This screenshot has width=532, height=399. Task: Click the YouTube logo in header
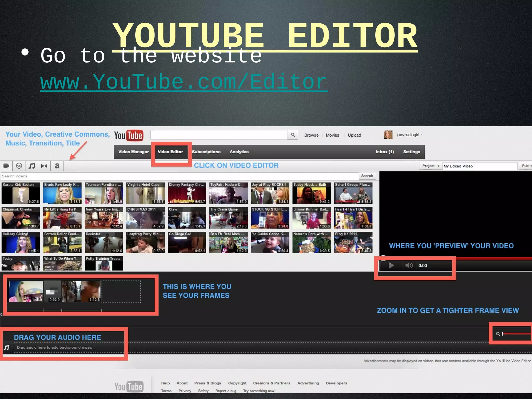point(129,135)
